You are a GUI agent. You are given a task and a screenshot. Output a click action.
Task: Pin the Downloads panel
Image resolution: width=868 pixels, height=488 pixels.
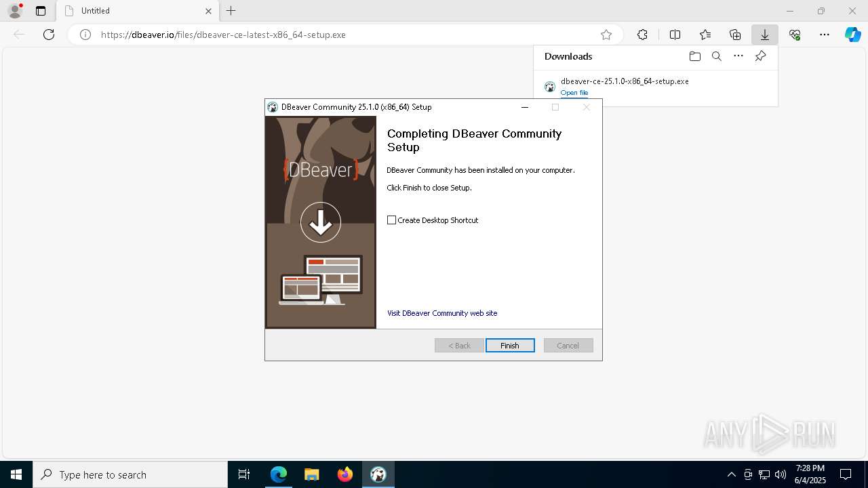tap(760, 56)
